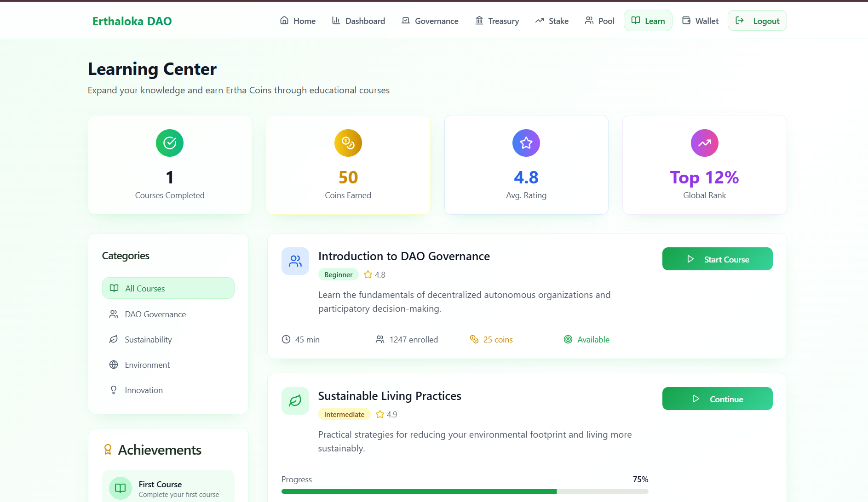Click the enrolled users icon beside 1247
Viewport: 868px width, 502px height.
coord(380,339)
